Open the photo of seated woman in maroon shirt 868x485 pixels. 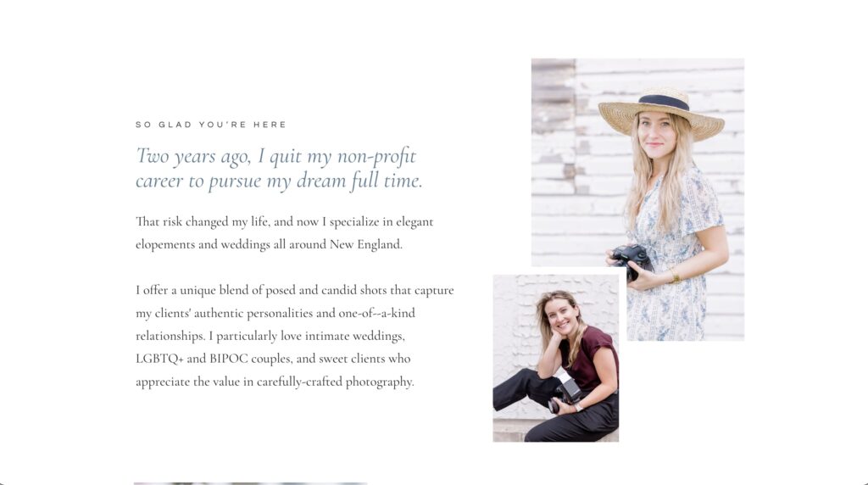point(555,358)
